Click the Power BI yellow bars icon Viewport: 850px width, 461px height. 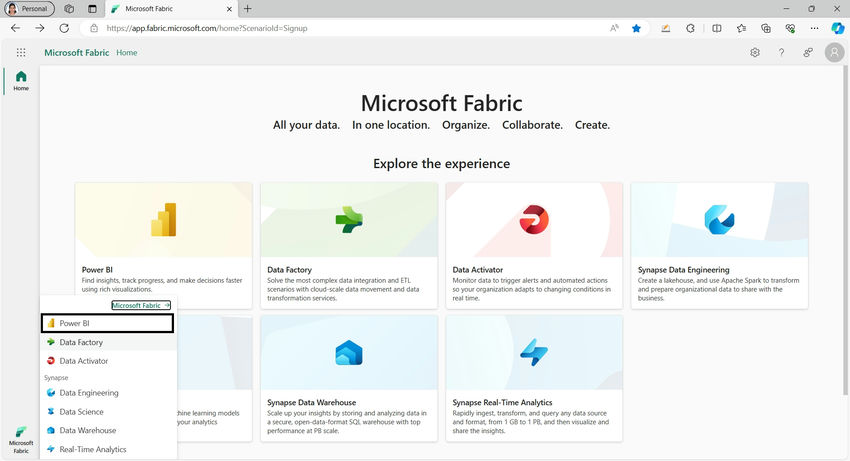[x=164, y=220]
